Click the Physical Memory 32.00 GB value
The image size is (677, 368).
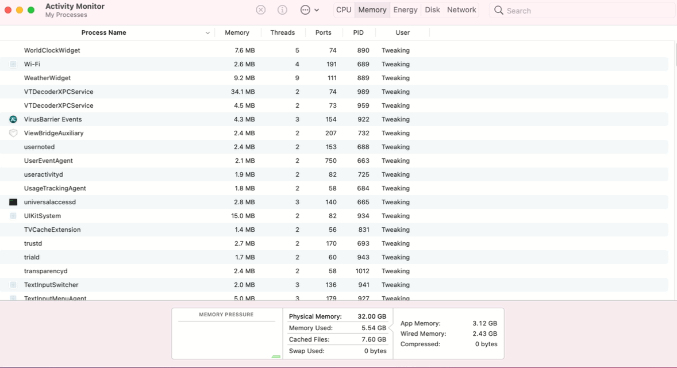coord(372,316)
